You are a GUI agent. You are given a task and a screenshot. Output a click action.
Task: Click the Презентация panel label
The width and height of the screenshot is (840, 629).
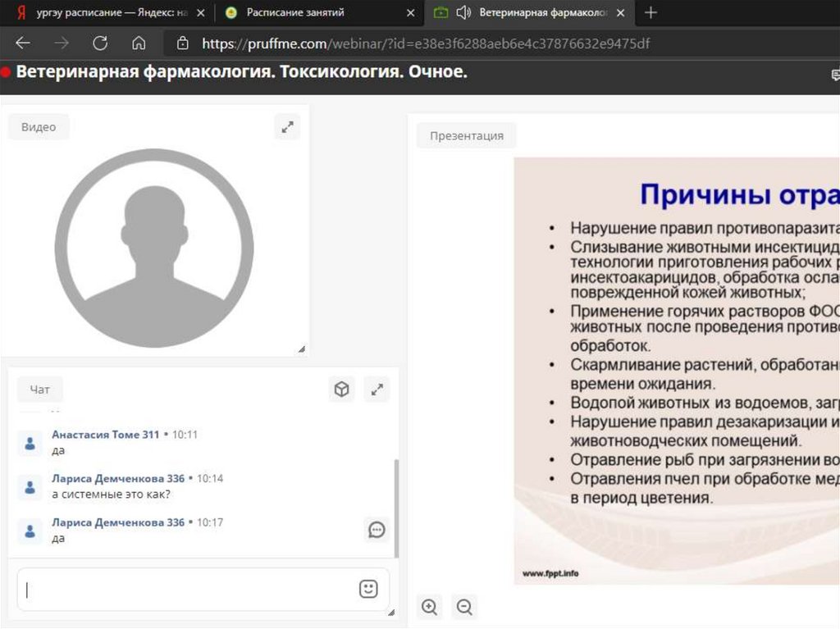[x=466, y=136]
